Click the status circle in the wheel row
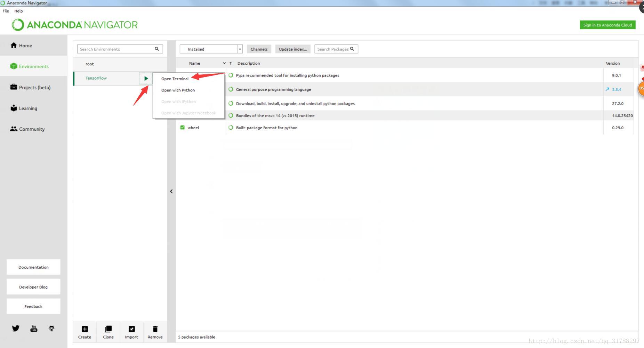644x348 pixels. pyautogui.click(x=231, y=128)
